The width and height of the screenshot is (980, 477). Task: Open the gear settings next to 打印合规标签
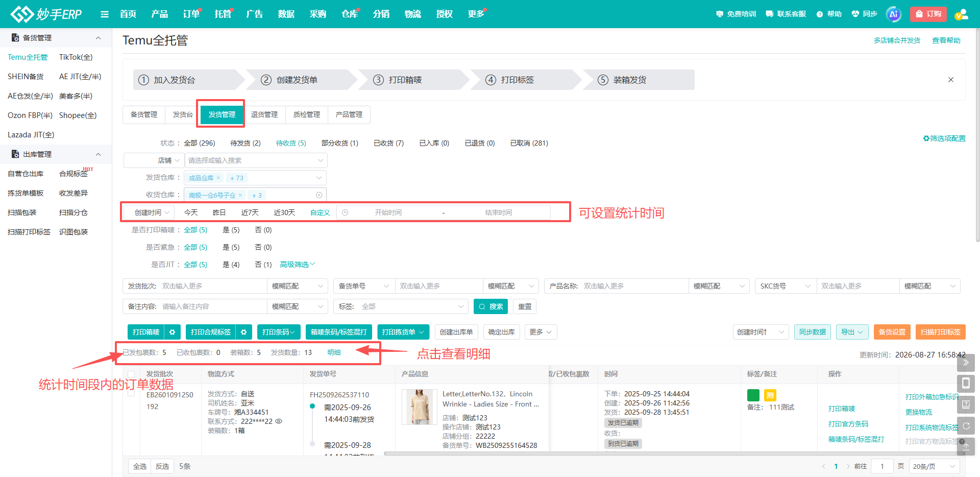[244, 332]
